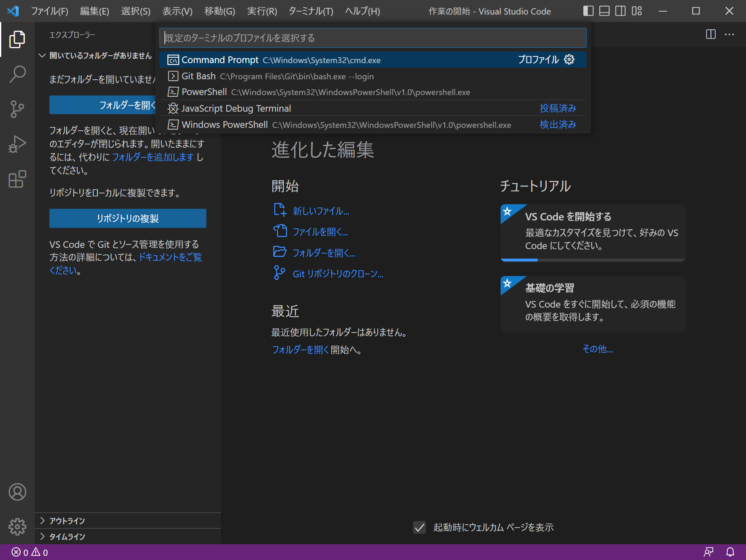746x560 pixels.
Task: Click the notifications bell in status bar
Action: 730,552
